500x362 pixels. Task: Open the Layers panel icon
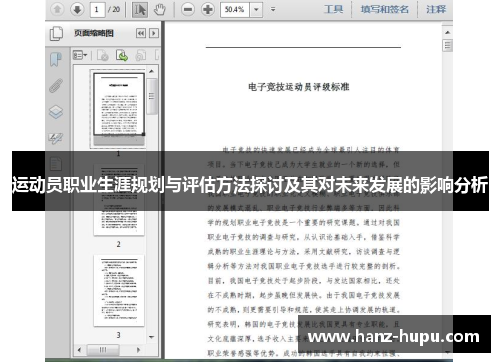click(x=56, y=112)
